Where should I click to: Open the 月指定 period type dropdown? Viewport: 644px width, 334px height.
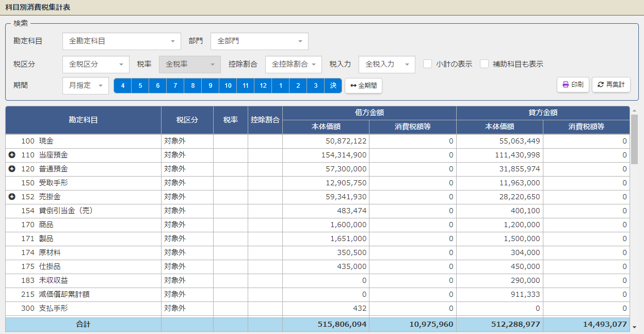tap(85, 86)
